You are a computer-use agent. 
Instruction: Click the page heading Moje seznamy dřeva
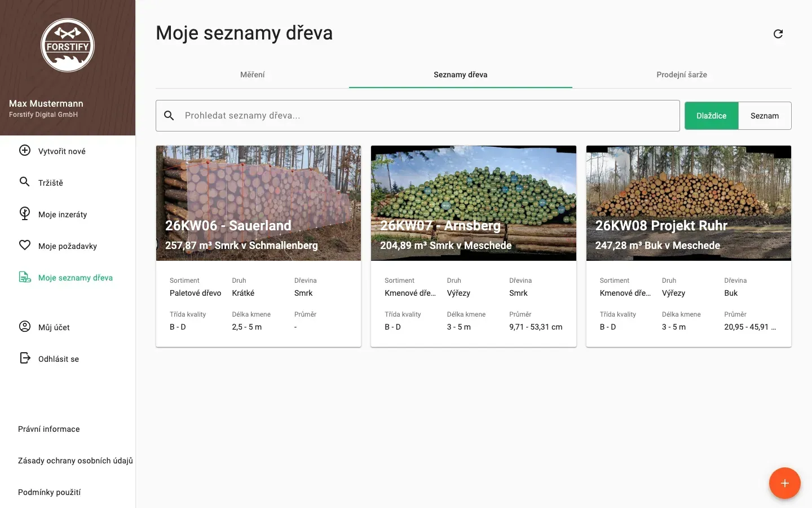click(x=244, y=33)
